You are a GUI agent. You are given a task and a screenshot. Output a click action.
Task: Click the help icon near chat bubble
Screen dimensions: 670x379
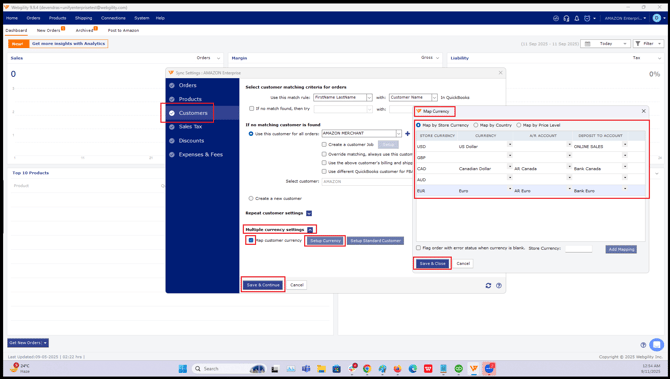click(x=643, y=345)
